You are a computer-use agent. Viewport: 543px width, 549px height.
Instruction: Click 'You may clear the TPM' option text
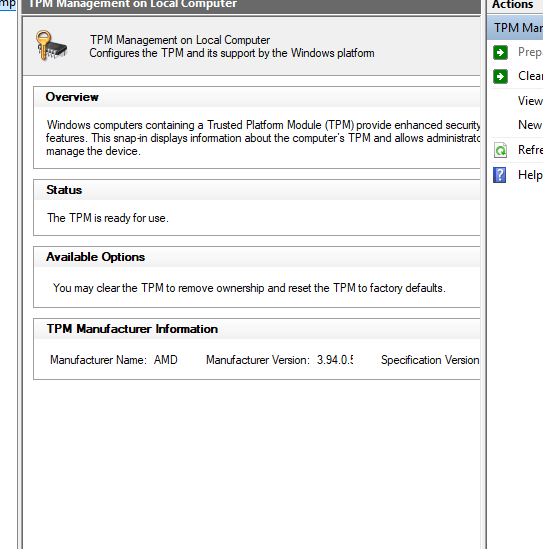249,288
